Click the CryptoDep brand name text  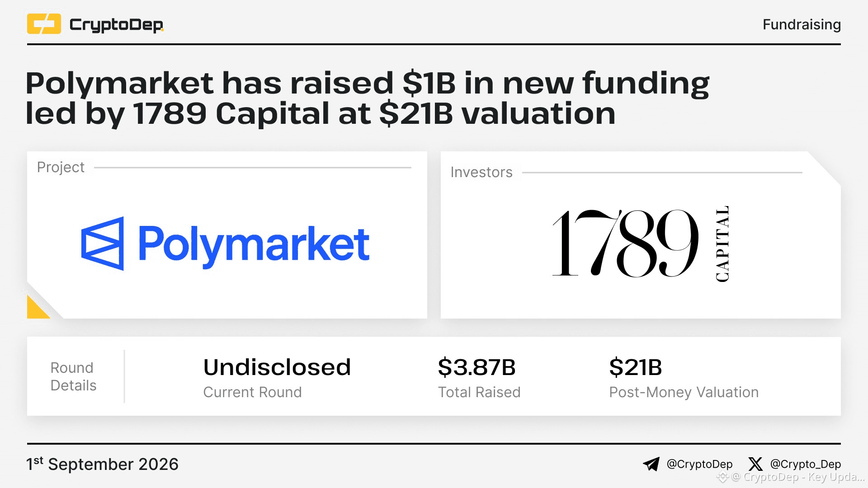tap(117, 25)
